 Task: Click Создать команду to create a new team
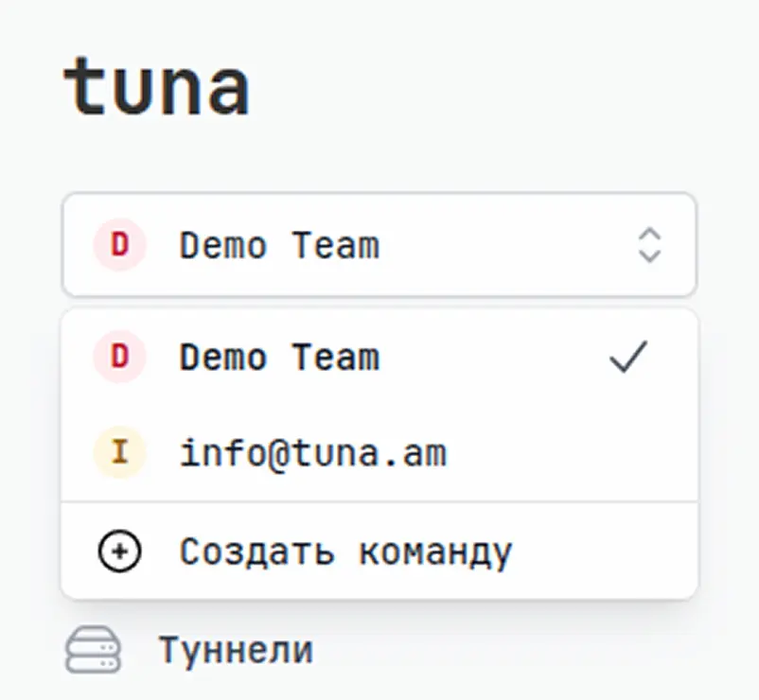[344, 550]
